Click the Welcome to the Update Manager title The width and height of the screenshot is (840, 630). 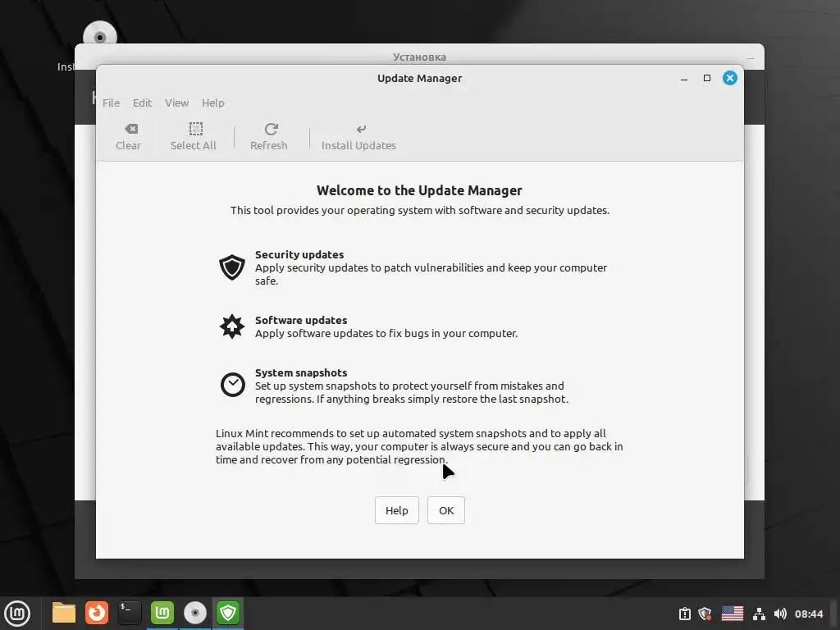point(419,190)
